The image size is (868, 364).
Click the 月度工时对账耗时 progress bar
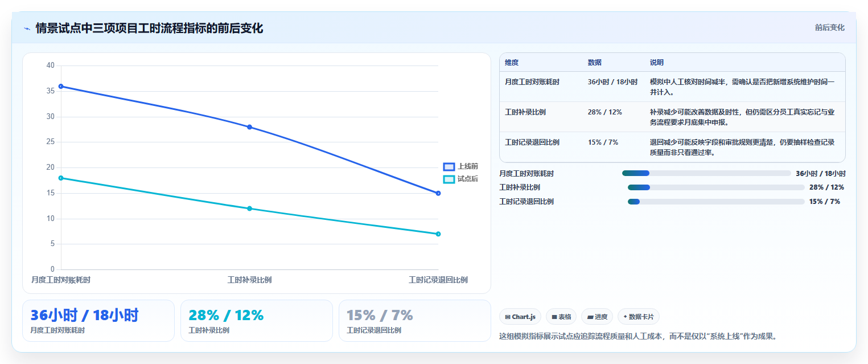[x=706, y=173]
